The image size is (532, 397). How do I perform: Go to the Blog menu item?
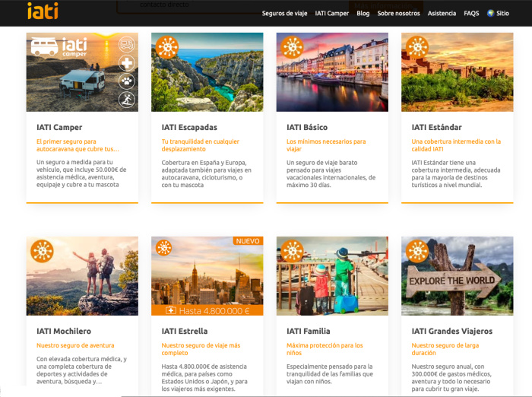(363, 13)
